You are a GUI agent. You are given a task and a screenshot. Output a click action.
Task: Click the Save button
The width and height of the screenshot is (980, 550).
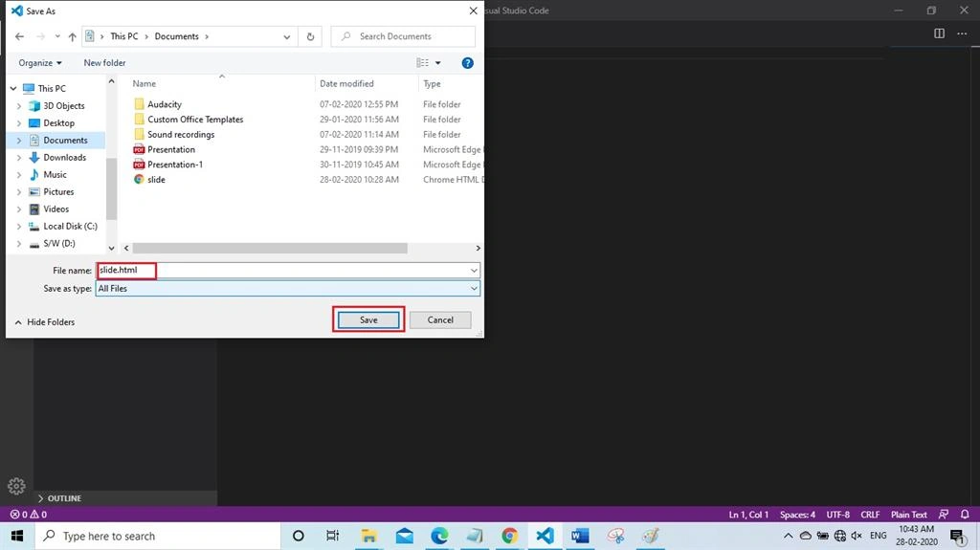368,319
